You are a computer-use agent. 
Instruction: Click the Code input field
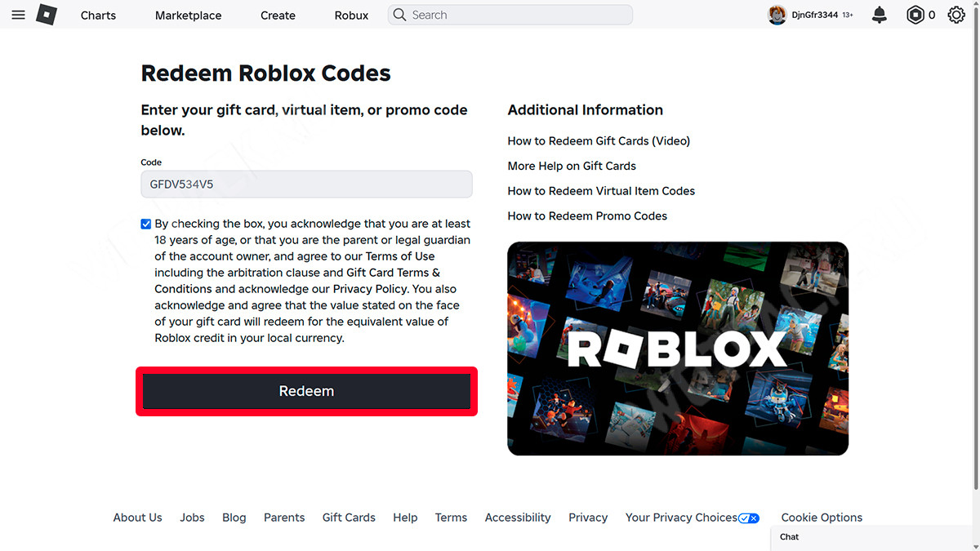306,184
